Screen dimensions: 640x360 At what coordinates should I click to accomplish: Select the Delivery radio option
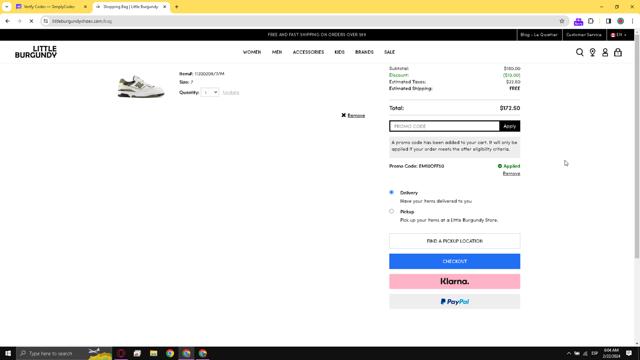click(x=391, y=192)
